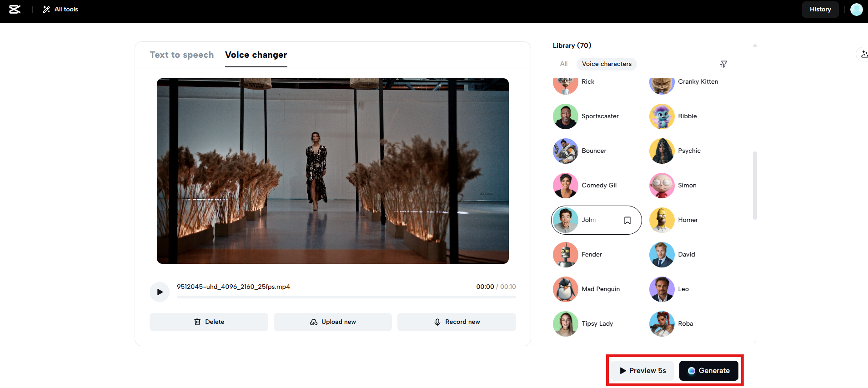Click the file name 9512045-uhd_4096_2160_25fps.mp4
The width and height of the screenshot is (868, 388).
[233, 287]
